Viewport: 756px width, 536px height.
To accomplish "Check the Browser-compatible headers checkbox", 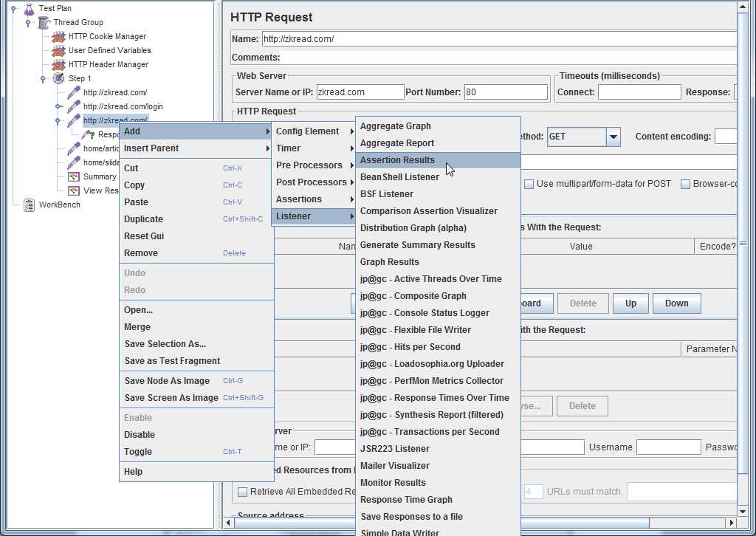I will click(685, 184).
